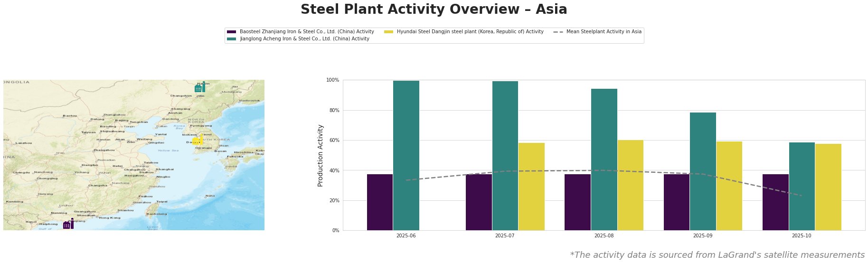The width and height of the screenshot is (868, 263).
Task: Click the dashed gray Mean Activity legend marker
Action: [558, 32]
